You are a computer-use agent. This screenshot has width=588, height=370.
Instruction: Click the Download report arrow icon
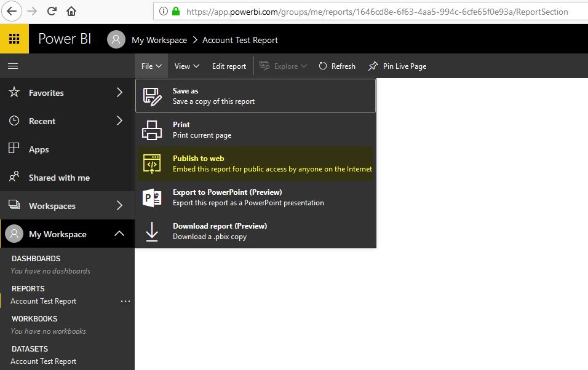(x=152, y=231)
